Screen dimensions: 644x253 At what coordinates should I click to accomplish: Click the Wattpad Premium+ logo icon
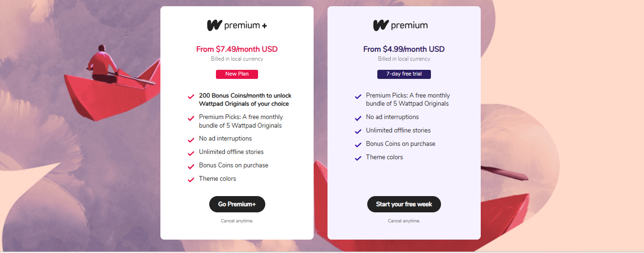(x=215, y=25)
